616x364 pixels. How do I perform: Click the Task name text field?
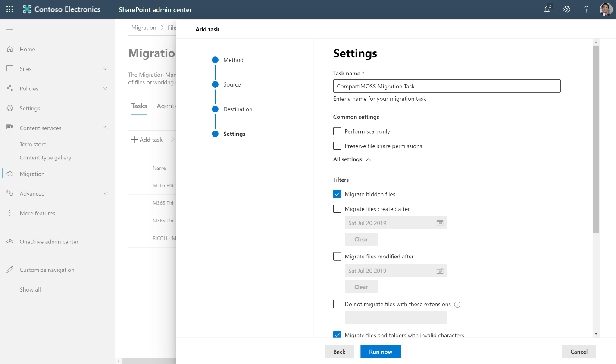[447, 86]
